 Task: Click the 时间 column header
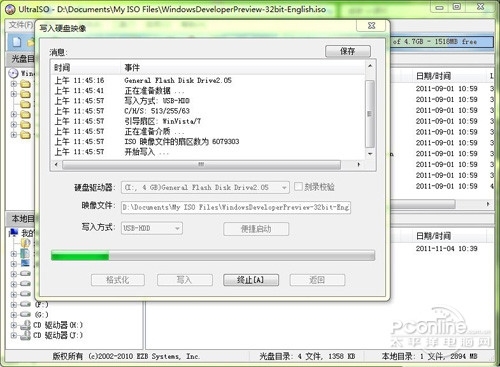(x=86, y=68)
